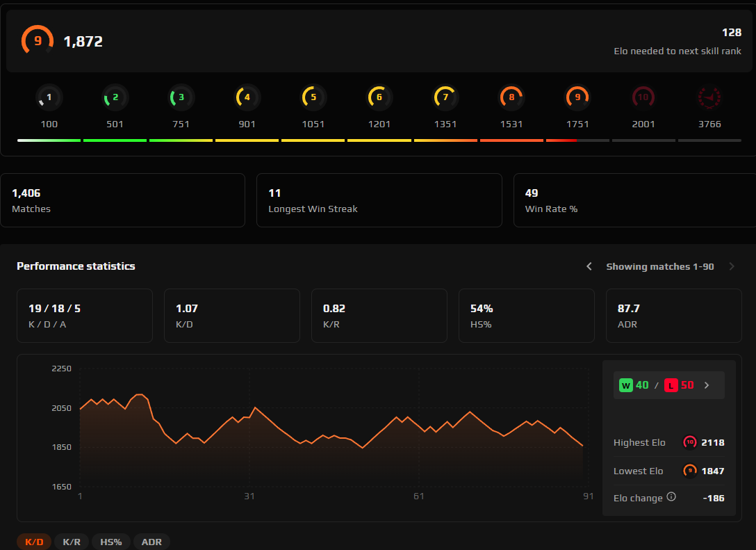Click the 'Showing matches 1-90' label
The width and height of the screenshot is (756, 550).
point(660,266)
